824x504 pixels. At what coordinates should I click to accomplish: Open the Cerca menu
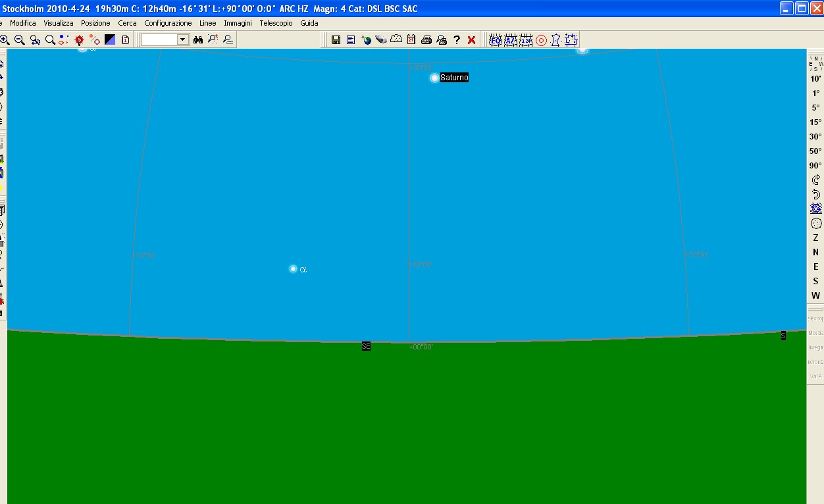[127, 23]
